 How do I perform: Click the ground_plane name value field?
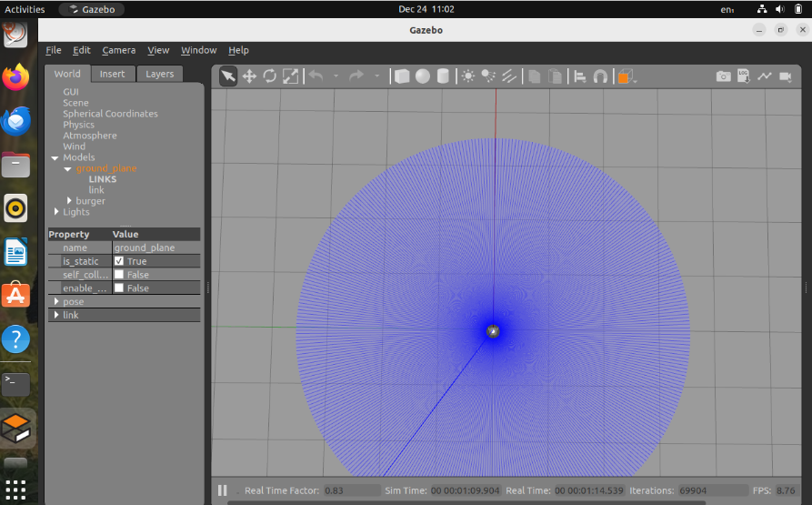point(155,247)
